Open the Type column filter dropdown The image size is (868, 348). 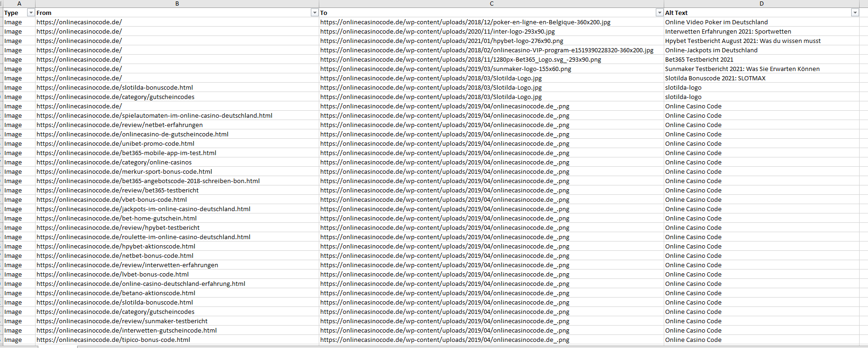[x=31, y=13]
